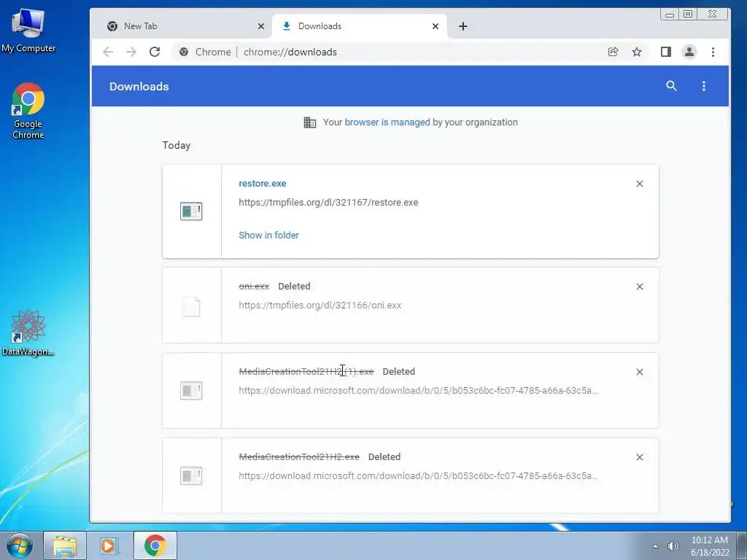Viewport: 747px width, 560px height.
Task: Select Google Chrome desktop shortcut
Action: [x=28, y=111]
